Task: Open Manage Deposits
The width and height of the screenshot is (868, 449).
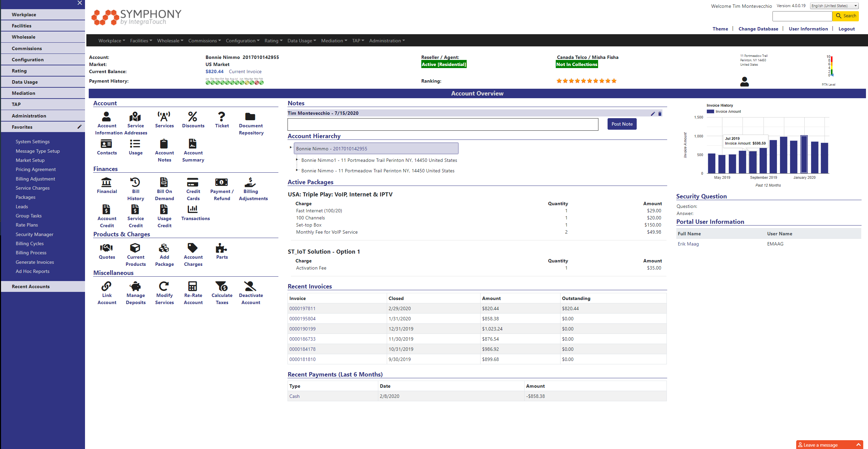Action: click(135, 291)
